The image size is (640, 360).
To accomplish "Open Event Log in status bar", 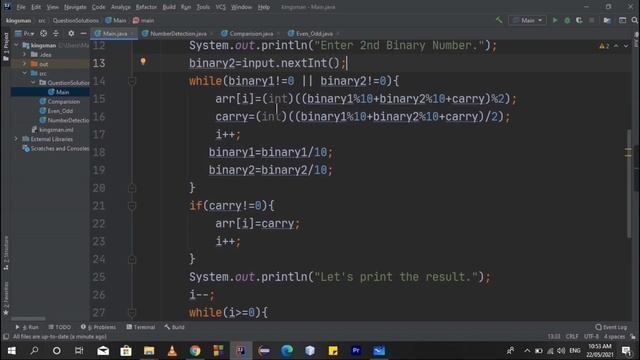I will [x=611, y=327].
